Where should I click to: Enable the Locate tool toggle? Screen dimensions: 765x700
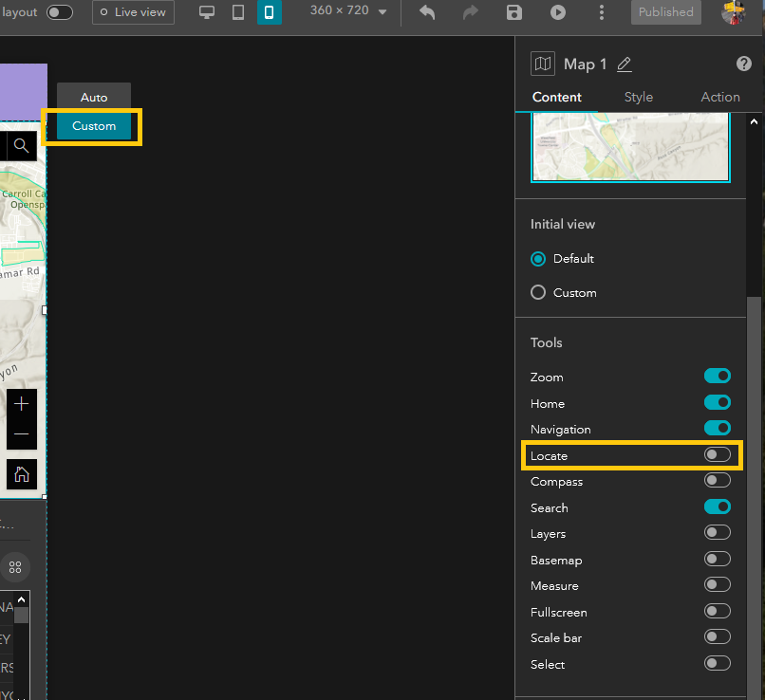coord(717,455)
